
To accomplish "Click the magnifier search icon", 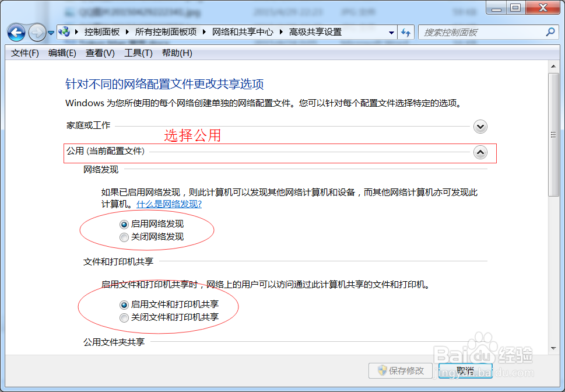I will (550, 32).
